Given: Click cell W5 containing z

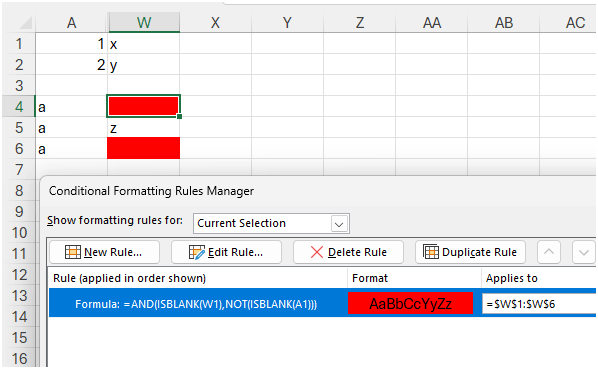Looking at the screenshot, I should click(144, 127).
